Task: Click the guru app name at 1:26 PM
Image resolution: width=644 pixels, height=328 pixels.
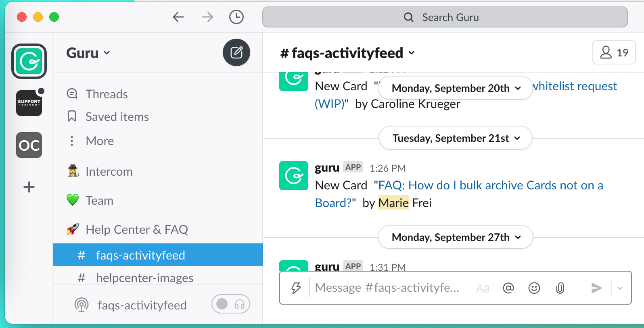Action: pyautogui.click(x=327, y=168)
